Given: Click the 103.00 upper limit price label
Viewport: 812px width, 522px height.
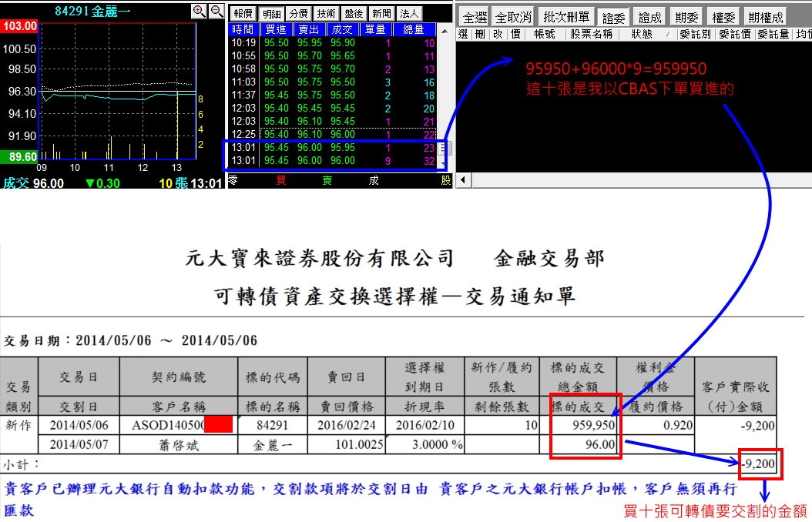Looking at the screenshot, I should pyautogui.click(x=20, y=26).
